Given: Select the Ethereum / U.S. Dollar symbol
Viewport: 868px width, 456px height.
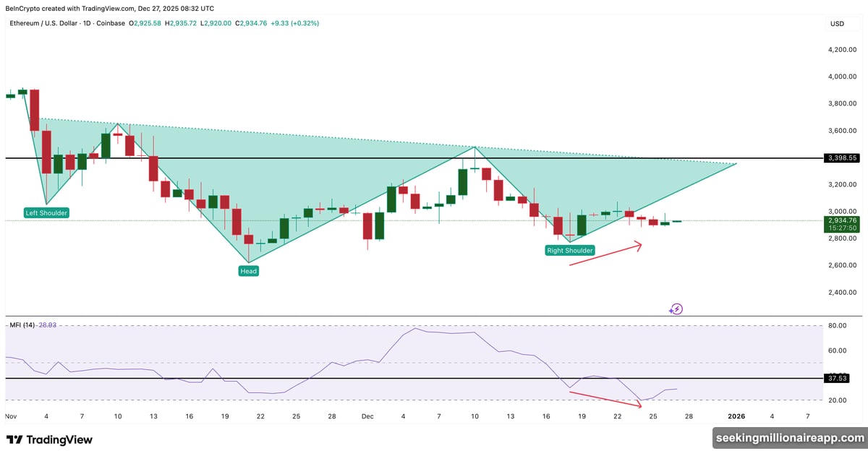Looking at the screenshot, I should pyautogui.click(x=43, y=23).
